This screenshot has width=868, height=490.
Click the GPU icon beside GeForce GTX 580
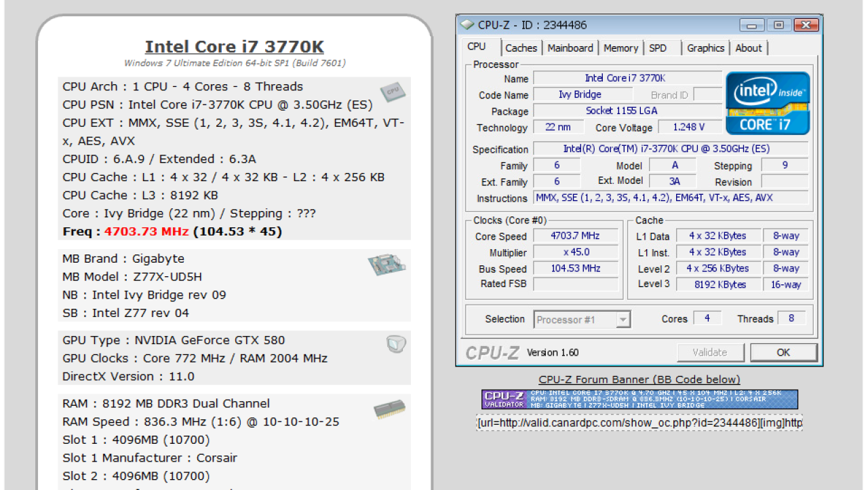(396, 344)
